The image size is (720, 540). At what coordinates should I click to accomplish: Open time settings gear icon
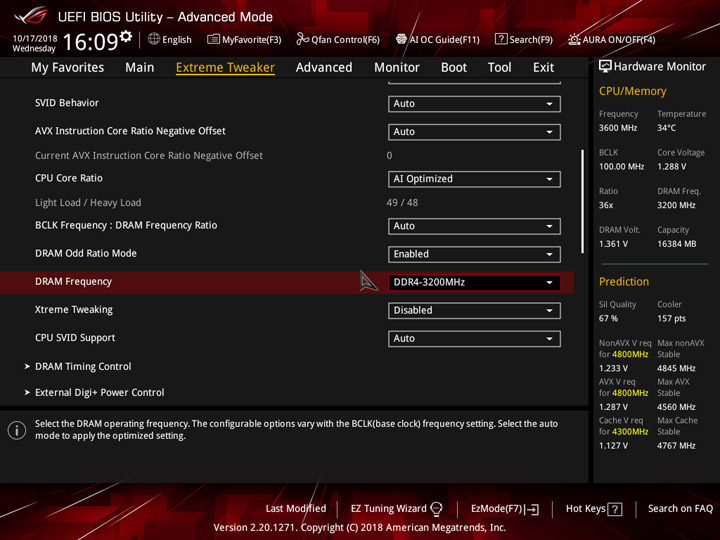(x=126, y=36)
